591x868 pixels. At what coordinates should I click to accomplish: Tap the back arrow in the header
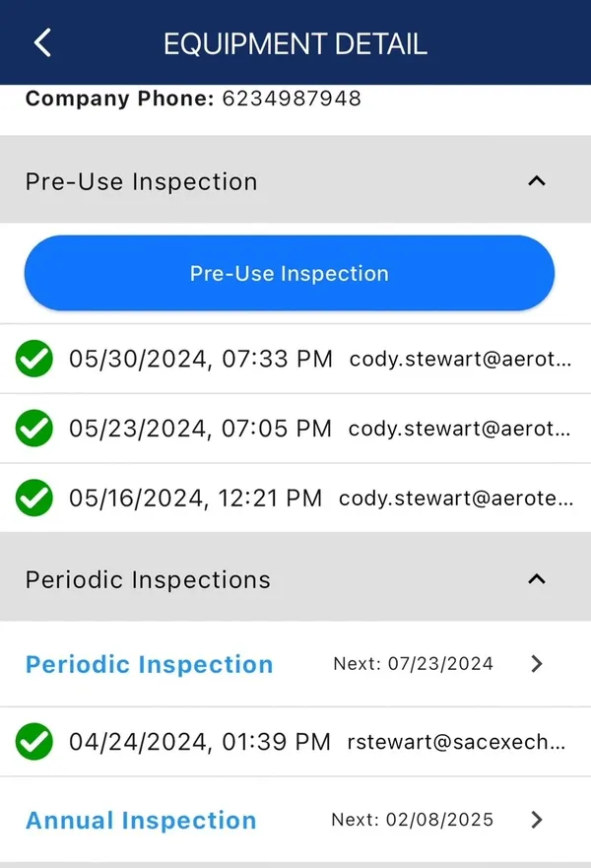click(40, 42)
